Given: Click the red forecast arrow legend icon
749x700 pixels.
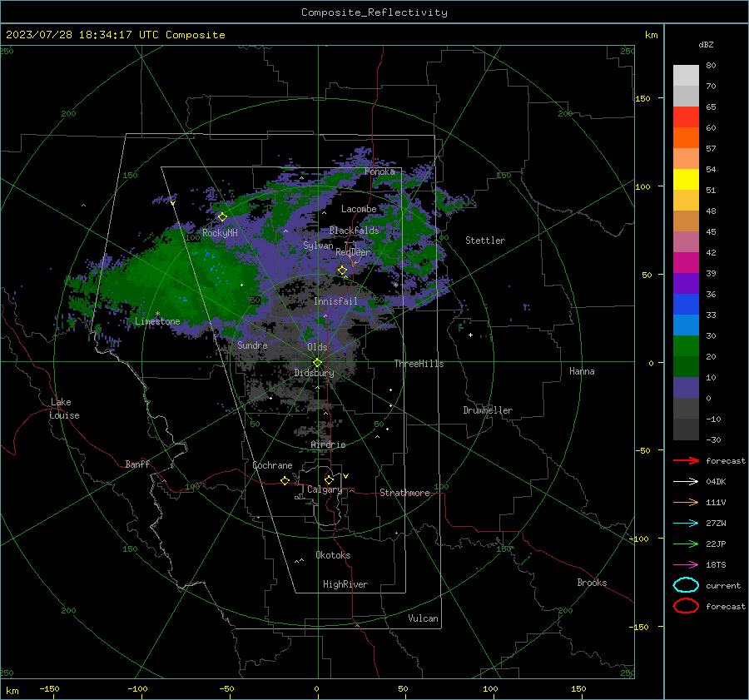Looking at the screenshot, I should coord(686,460).
